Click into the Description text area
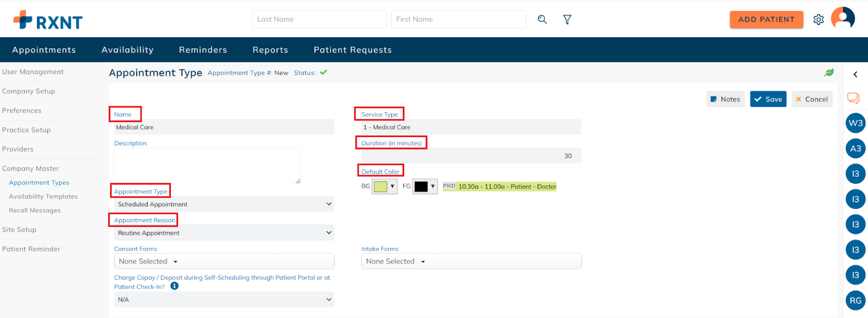Image resolution: width=868 pixels, height=318 pixels. 207,166
